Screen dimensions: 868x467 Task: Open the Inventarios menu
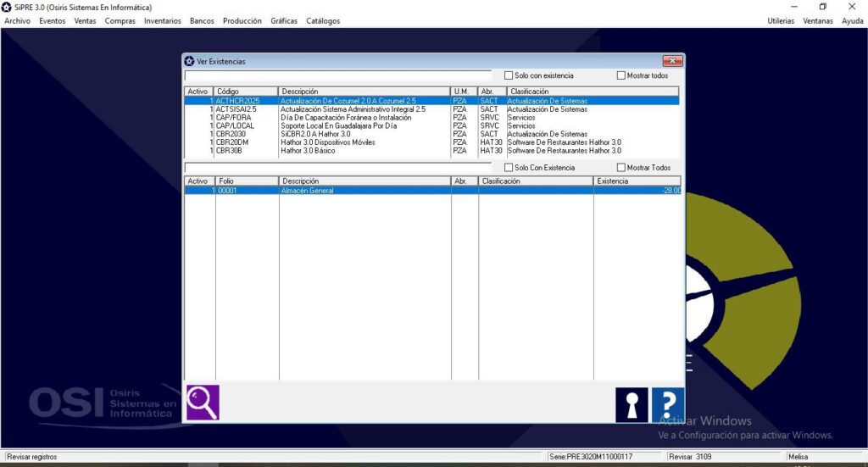click(162, 21)
